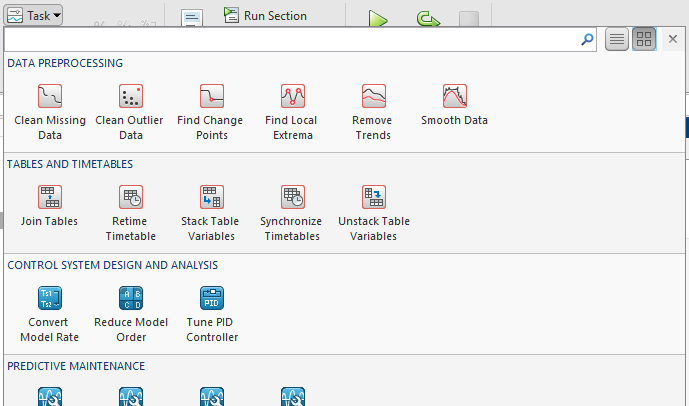This screenshot has width=689, height=406.
Task: Select the Clean Missing Data task
Action: click(x=50, y=112)
